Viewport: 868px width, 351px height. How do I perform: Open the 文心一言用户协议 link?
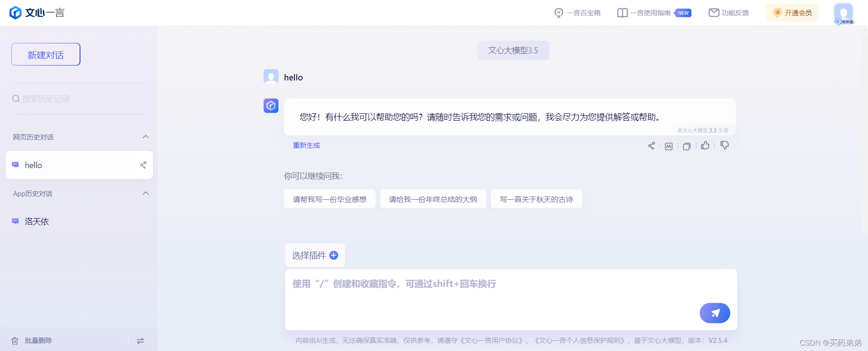491,340
